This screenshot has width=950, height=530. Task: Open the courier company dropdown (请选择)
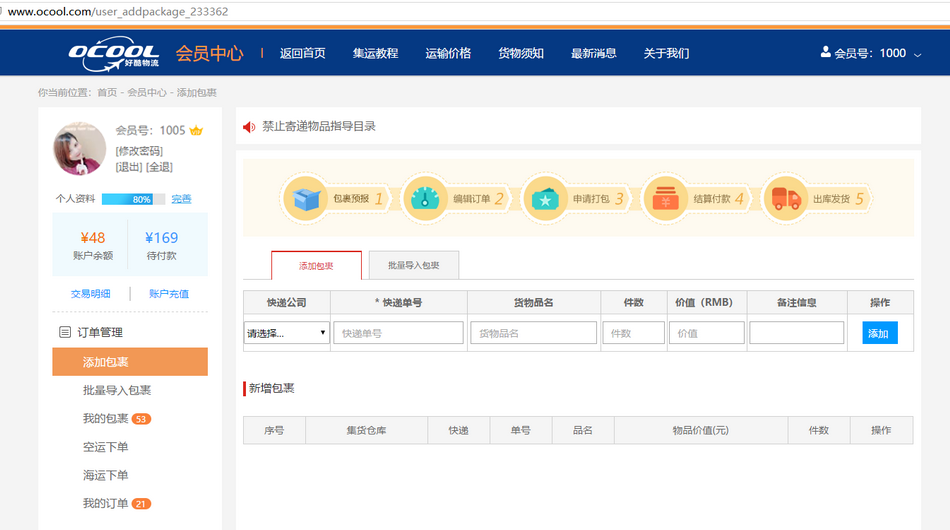tap(287, 333)
